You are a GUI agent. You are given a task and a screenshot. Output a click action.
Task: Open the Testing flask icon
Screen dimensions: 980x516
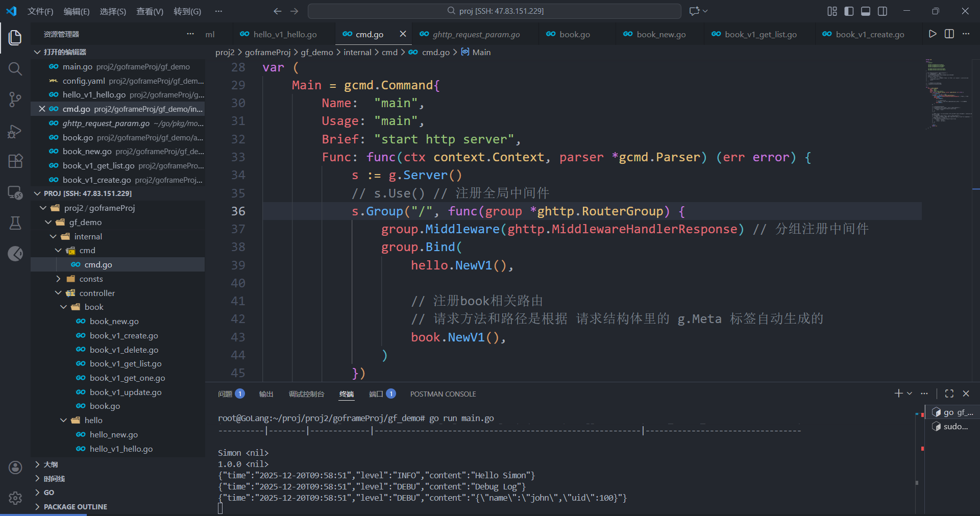click(x=15, y=223)
